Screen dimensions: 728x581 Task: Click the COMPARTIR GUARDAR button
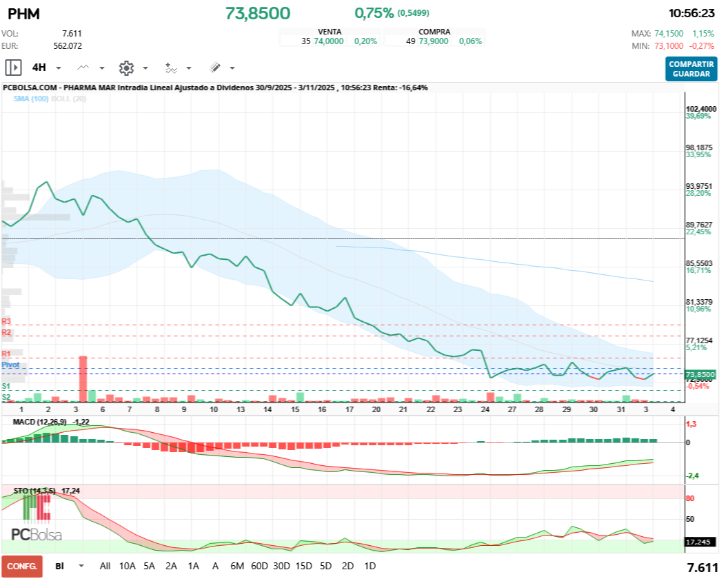click(691, 69)
